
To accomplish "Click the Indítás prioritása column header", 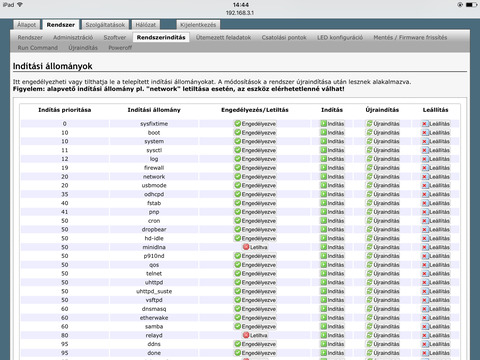I will tap(65, 110).
